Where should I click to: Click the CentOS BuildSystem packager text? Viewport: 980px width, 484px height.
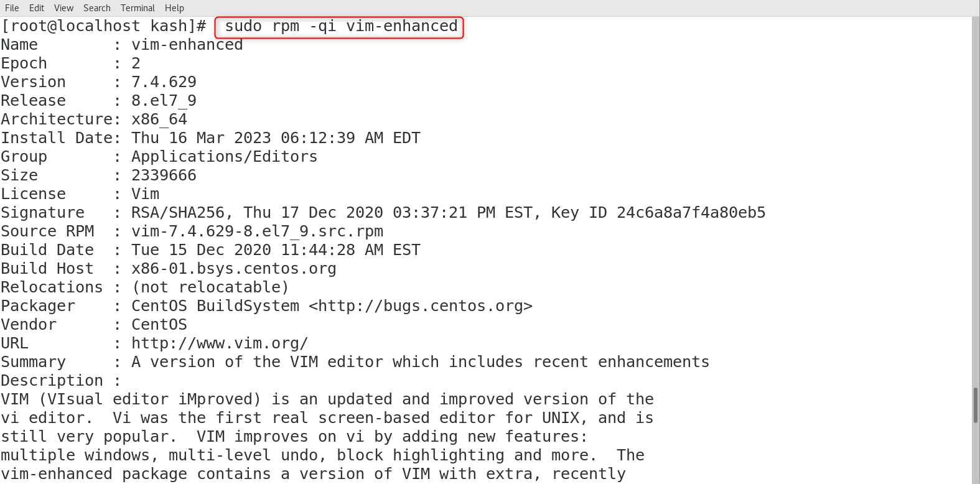[x=215, y=305]
